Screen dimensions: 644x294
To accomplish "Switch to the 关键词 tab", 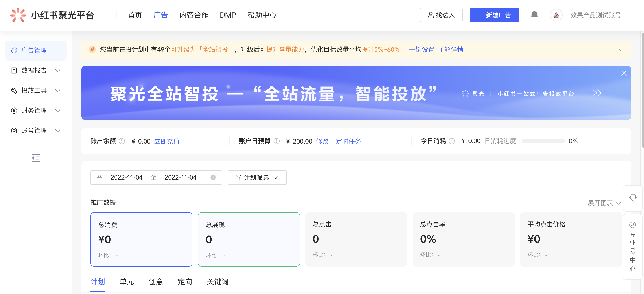I will coord(217,282).
